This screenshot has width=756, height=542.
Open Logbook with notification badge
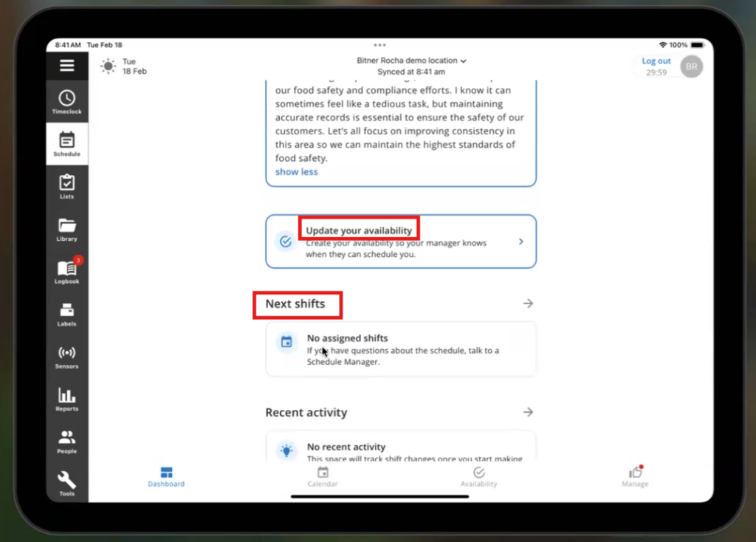click(x=67, y=271)
